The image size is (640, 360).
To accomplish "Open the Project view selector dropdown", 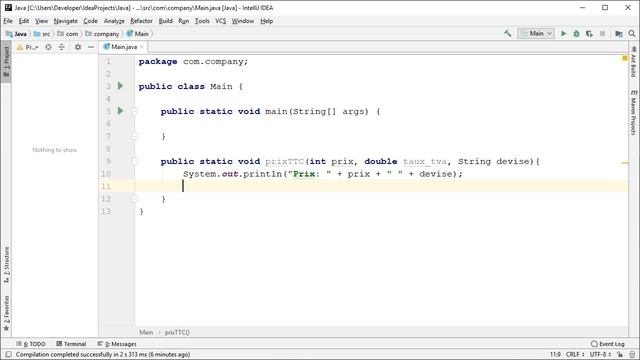I will coord(27,47).
